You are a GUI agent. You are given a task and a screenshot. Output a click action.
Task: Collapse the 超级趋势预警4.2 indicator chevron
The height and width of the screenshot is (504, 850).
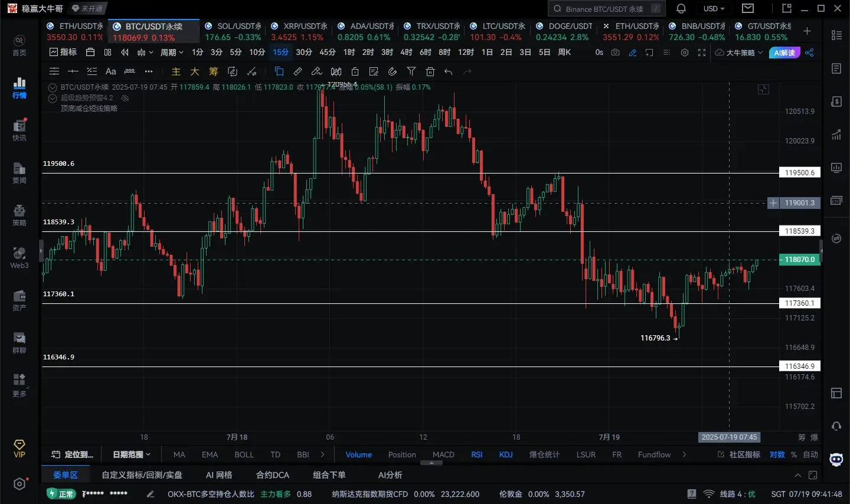[53, 98]
